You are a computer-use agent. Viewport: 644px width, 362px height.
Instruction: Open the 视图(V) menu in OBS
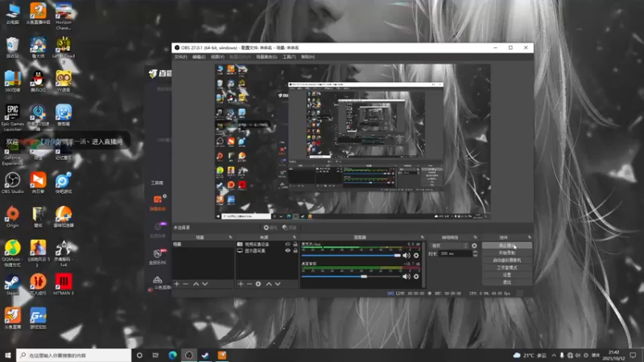(217, 57)
